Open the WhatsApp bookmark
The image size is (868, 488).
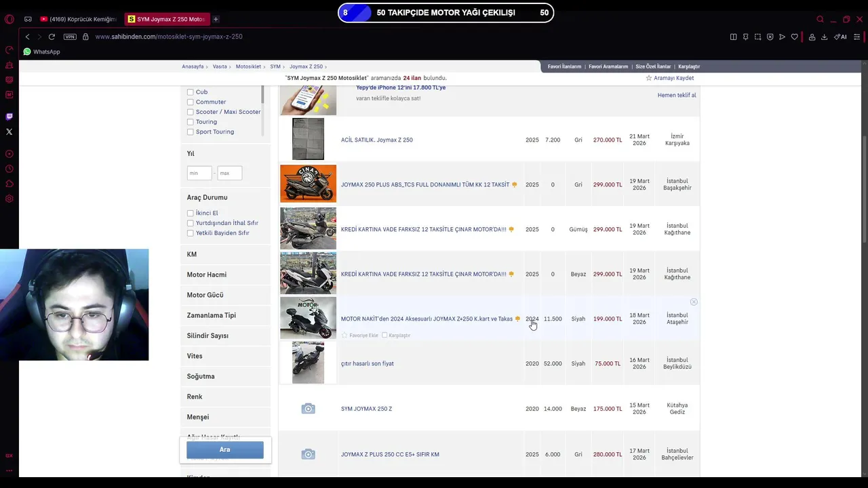point(41,52)
